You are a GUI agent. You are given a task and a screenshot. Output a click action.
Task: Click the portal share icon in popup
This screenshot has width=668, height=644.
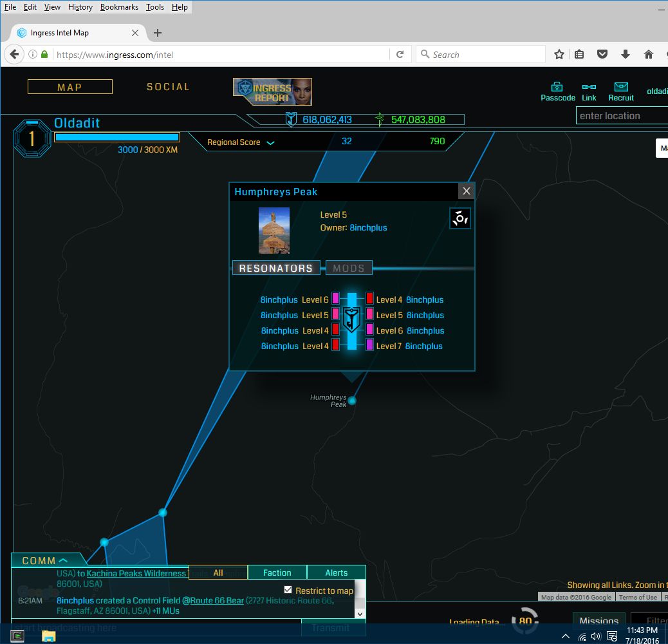pos(460,218)
